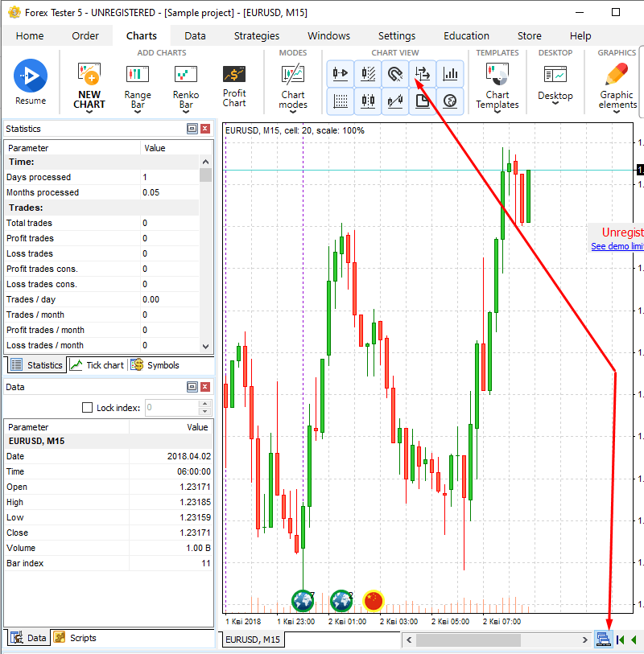Open the Chart modes dropdown
This screenshot has width=644, height=654.
tap(293, 113)
